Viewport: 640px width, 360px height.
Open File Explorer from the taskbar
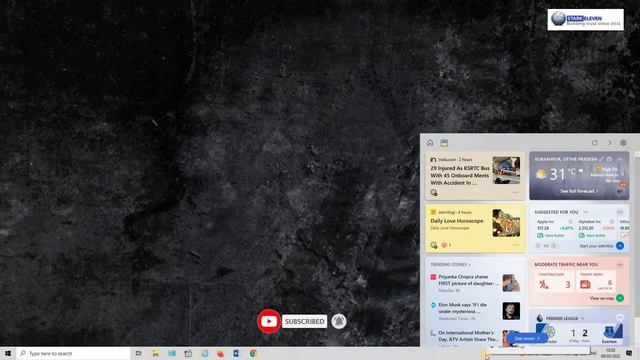click(x=155, y=353)
